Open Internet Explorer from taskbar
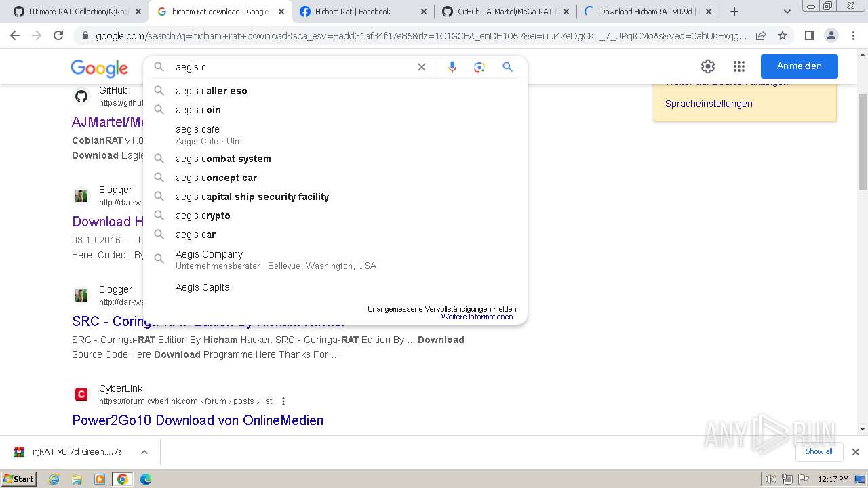 (54, 479)
